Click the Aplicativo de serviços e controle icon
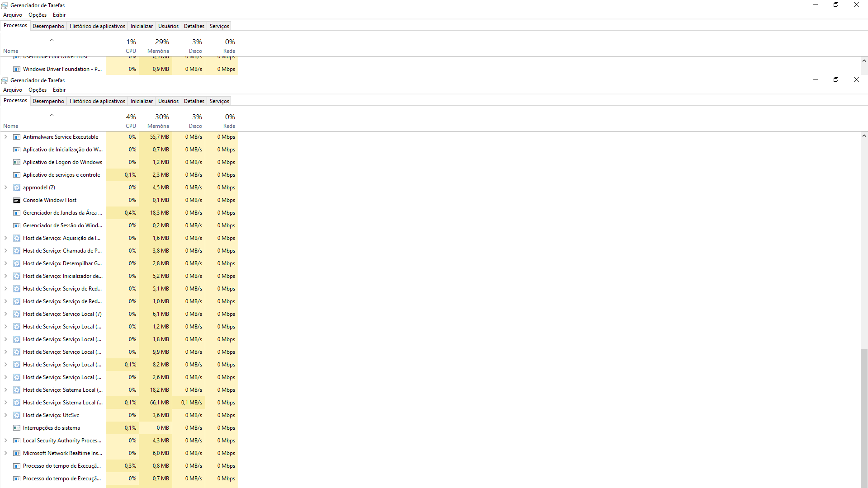Screen dimensions: 868x488 [17, 175]
